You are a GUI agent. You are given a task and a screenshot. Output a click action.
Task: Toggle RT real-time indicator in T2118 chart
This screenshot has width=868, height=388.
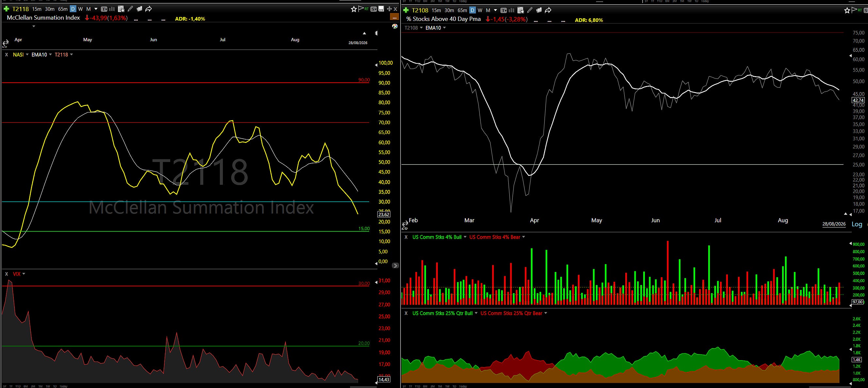point(366,9)
